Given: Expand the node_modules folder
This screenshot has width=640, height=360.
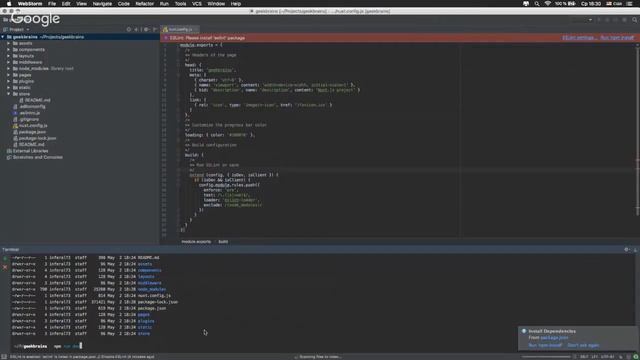Looking at the screenshot, I should [x=9, y=69].
